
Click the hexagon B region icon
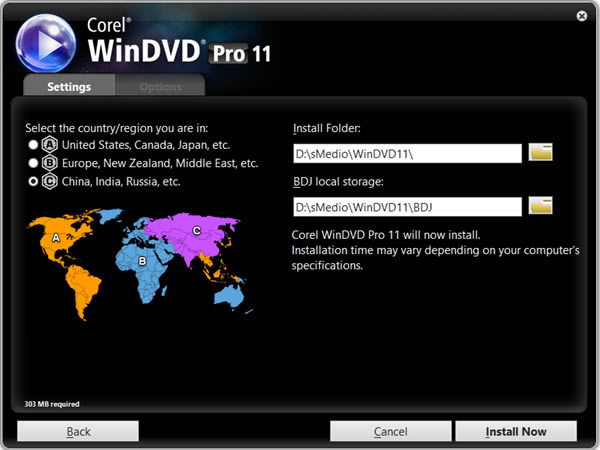[50, 163]
